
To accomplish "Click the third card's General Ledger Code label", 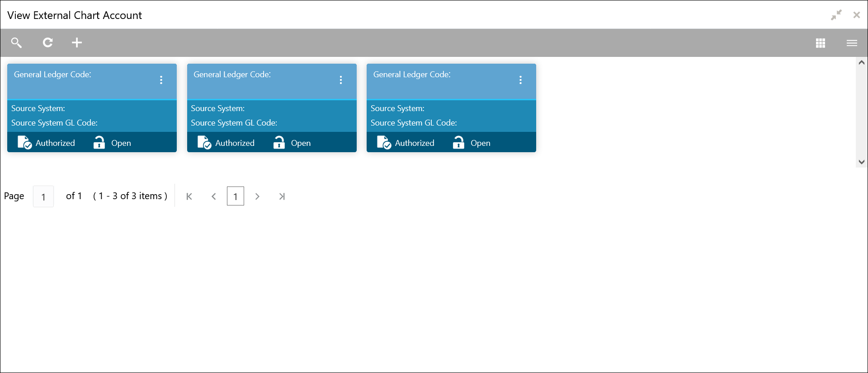I will (x=412, y=75).
